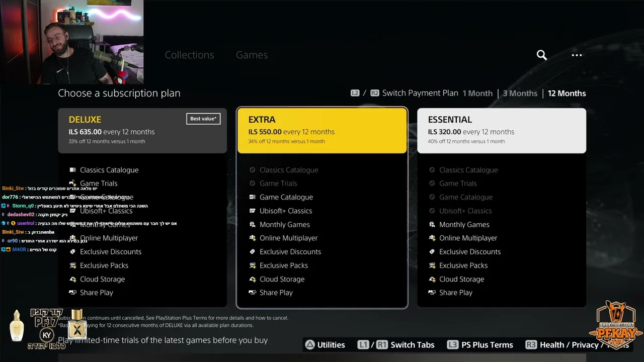
Task: Click "Share Play" text in the EXTRA column
Action: tap(276, 293)
